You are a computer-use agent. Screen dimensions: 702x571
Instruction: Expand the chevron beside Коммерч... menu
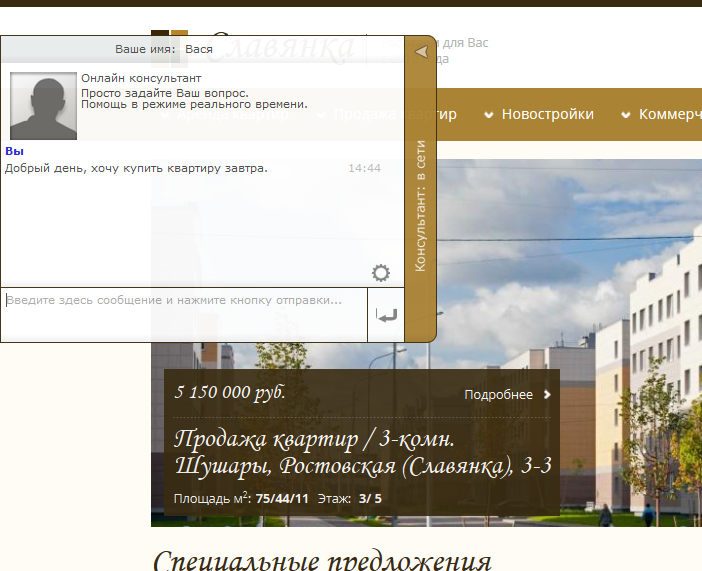pos(626,115)
